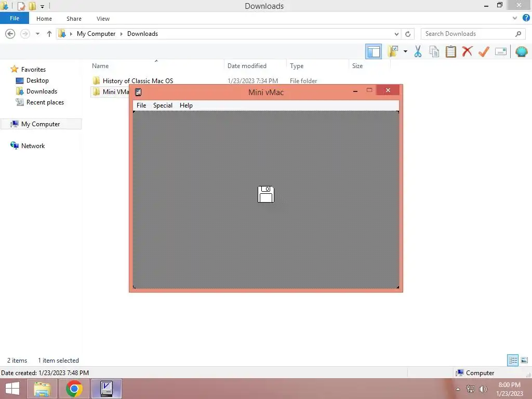
Task: Click the floppy disk icon in Mini vMac
Action: (265, 194)
